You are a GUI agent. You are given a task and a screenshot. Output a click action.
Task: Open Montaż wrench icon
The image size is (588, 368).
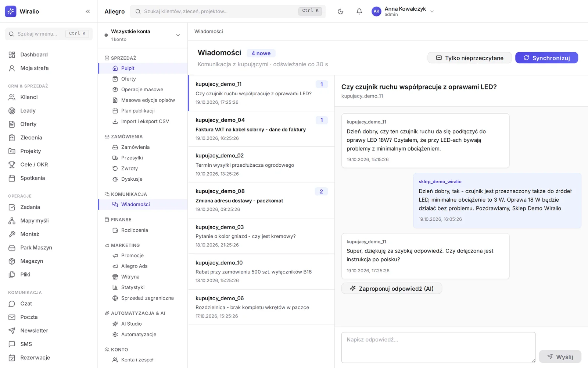click(x=12, y=234)
